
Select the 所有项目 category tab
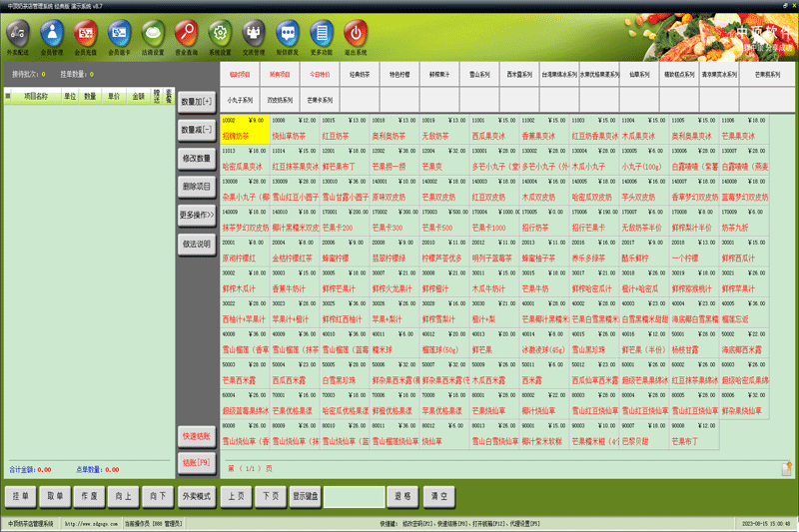(x=280, y=74)
